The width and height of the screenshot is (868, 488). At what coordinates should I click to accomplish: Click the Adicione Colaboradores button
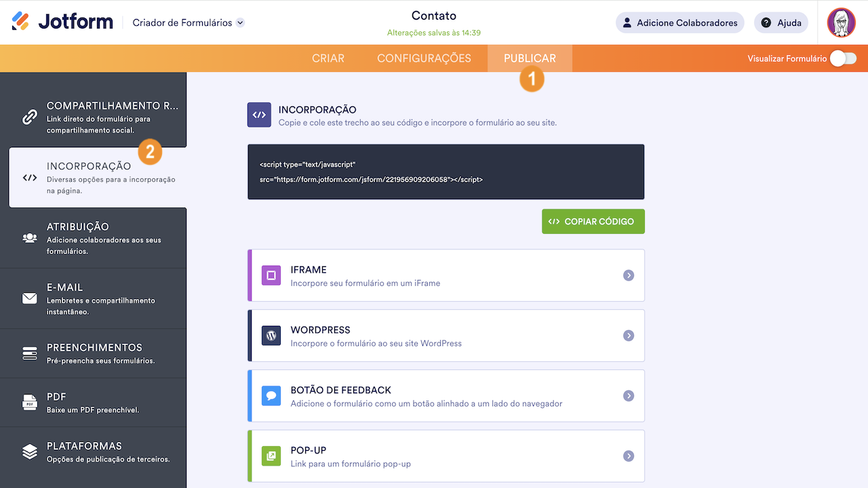679,22
